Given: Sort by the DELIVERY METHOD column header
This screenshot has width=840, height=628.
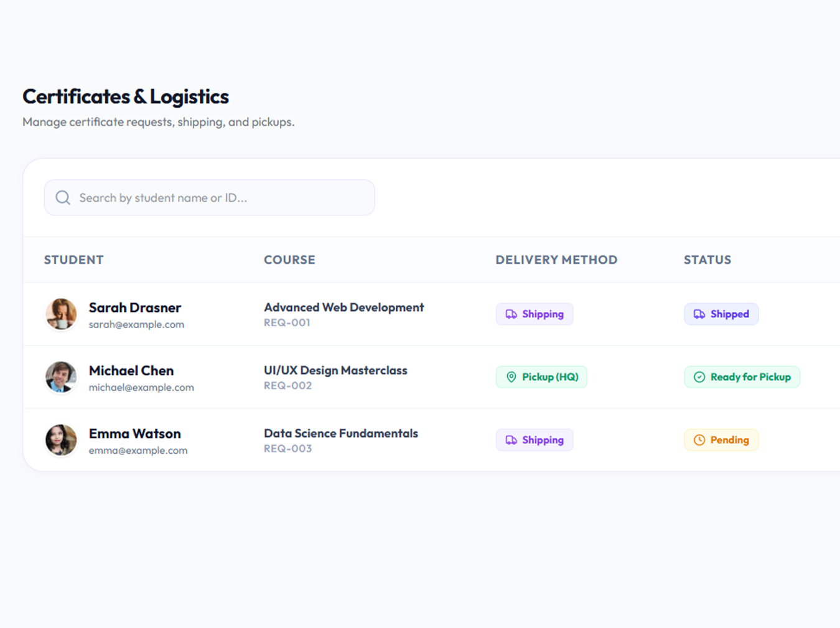Looking at the screenshot, I should point(556,260).
